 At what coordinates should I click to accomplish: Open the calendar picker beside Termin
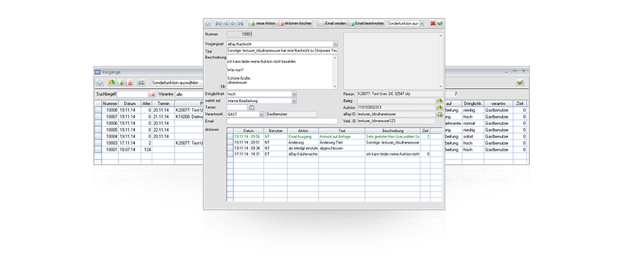click(252, 107)
